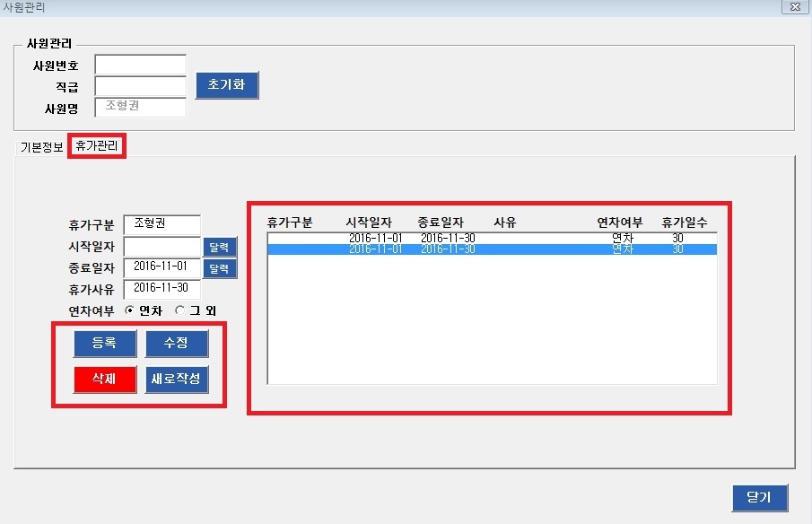This screenshot has height=524, width=812.
Task: Select the highlighted blue vacation row
Action: 492,249
